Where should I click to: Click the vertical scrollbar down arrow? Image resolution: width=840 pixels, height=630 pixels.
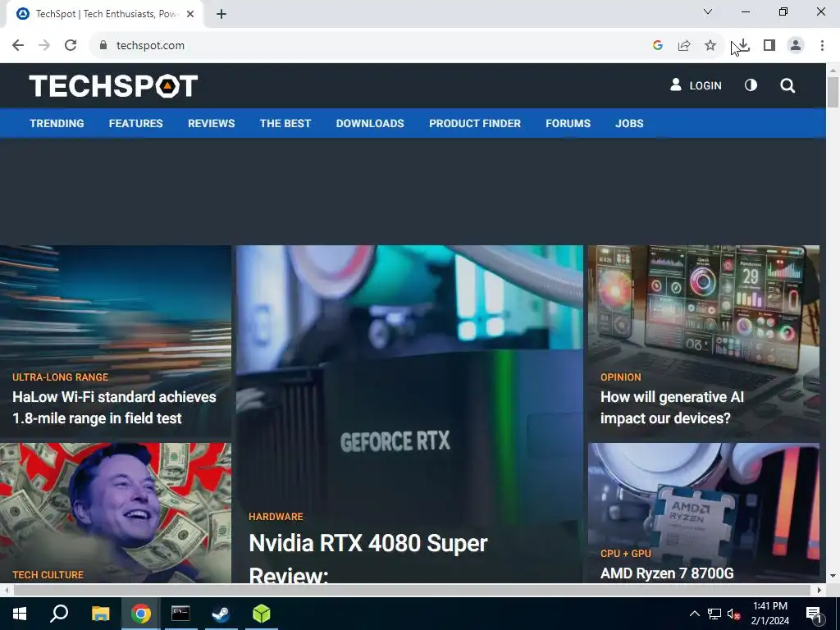tap(833, 576)
